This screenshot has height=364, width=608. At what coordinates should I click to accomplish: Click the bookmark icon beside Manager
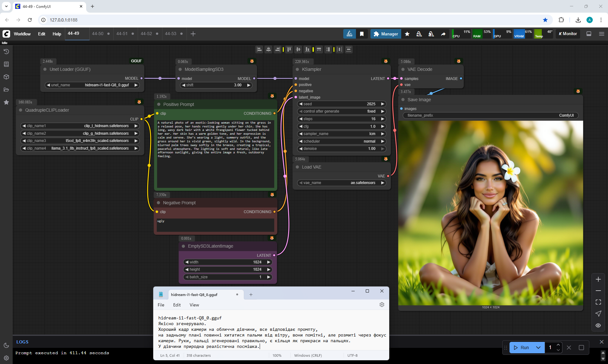pyautogui.click(x=362, y=34)
